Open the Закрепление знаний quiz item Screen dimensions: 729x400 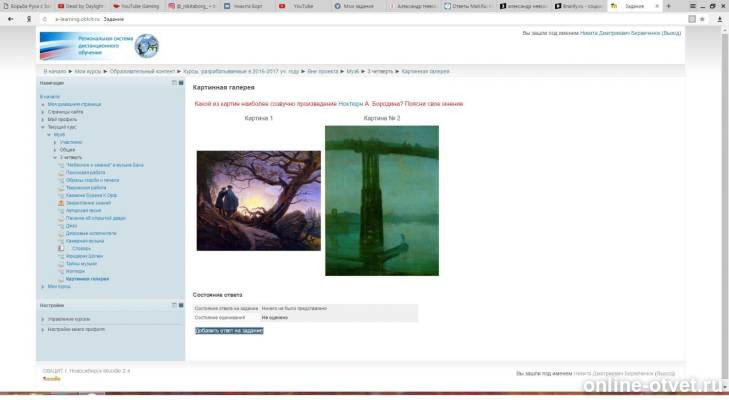click(86, 201)
